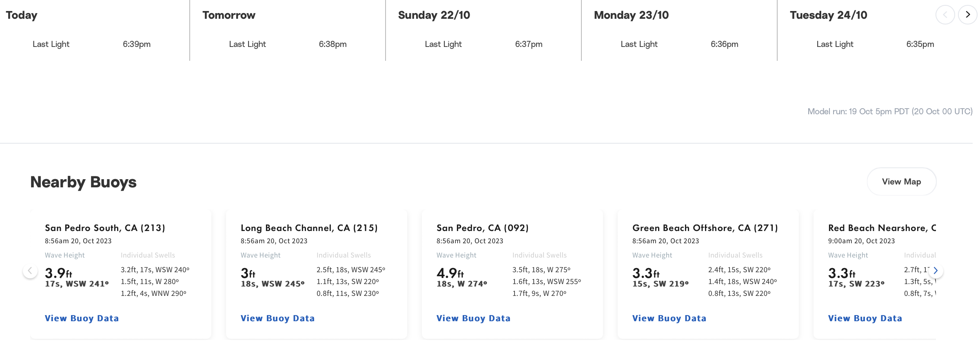
Task: View Buoy Data for Red Beach Nearshore
Action: pos(865,318)
